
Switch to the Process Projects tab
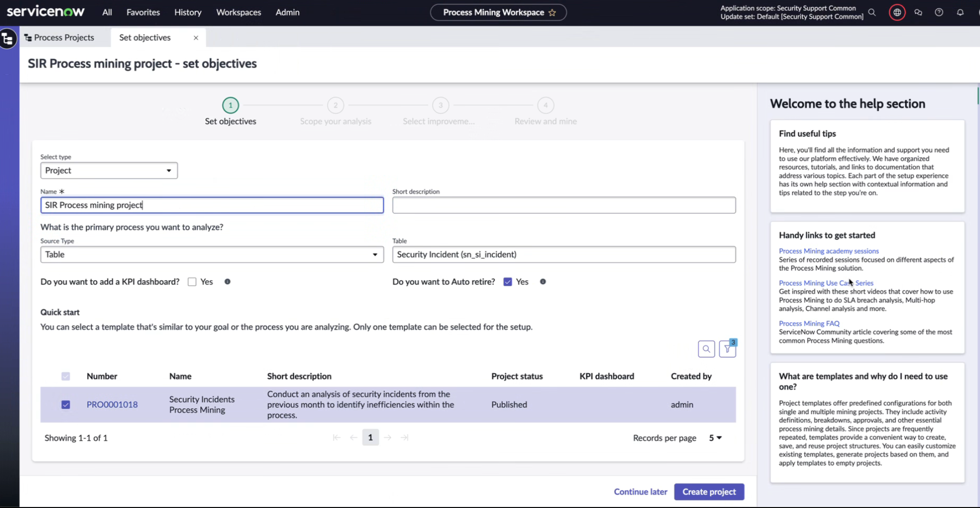tap(60, 38)
